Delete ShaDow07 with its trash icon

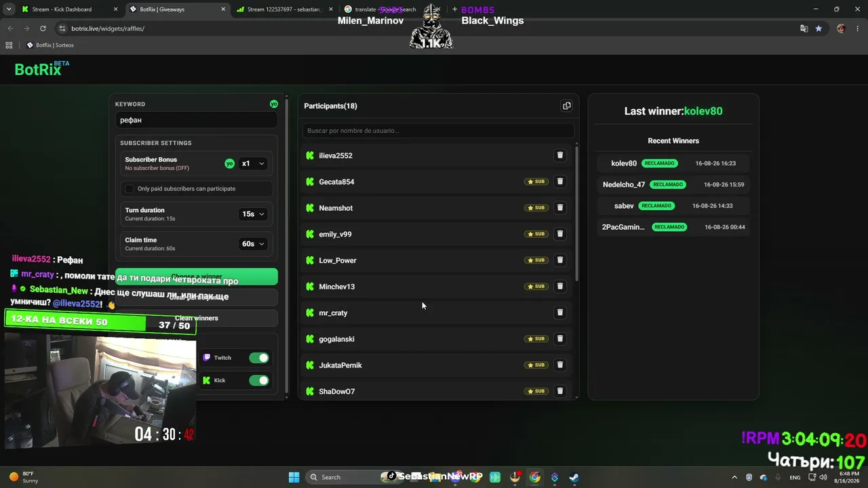560,391
